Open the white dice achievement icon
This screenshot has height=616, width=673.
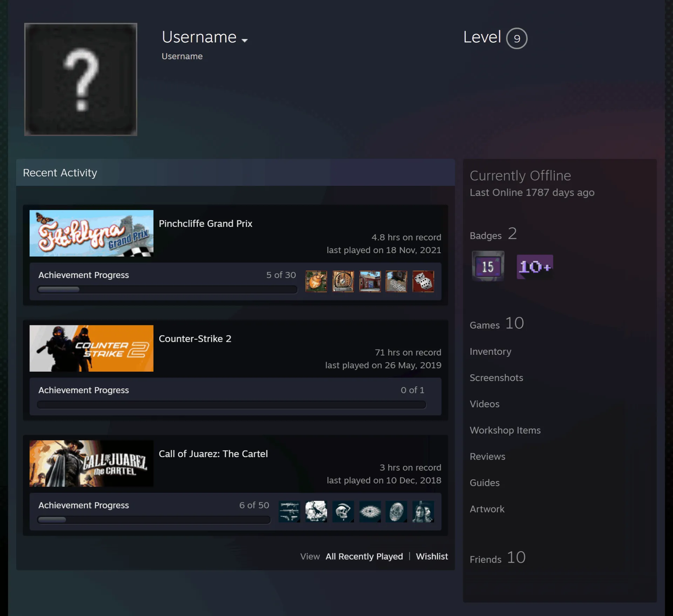pyautogui.click(x=423, y=281)
